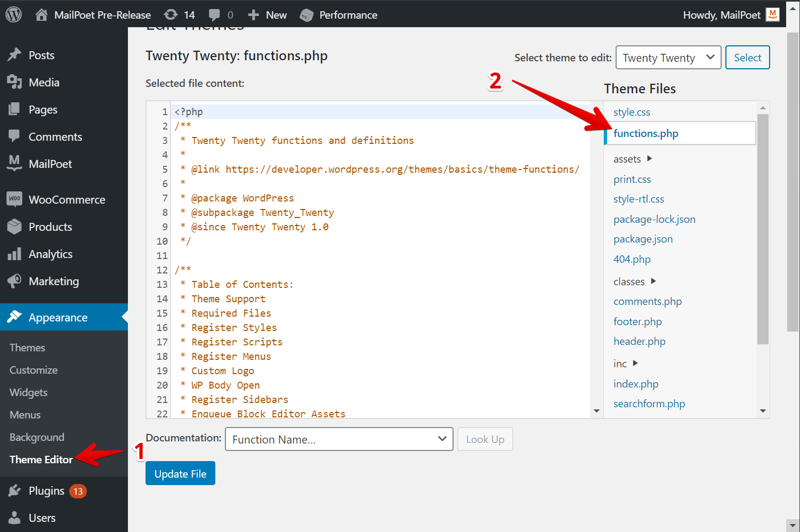The height and width of the screenshot is (532, 800).
Task: Click the theme files list scrollbar down arrow
Action: pyautogui.click(x=763, y=411)
